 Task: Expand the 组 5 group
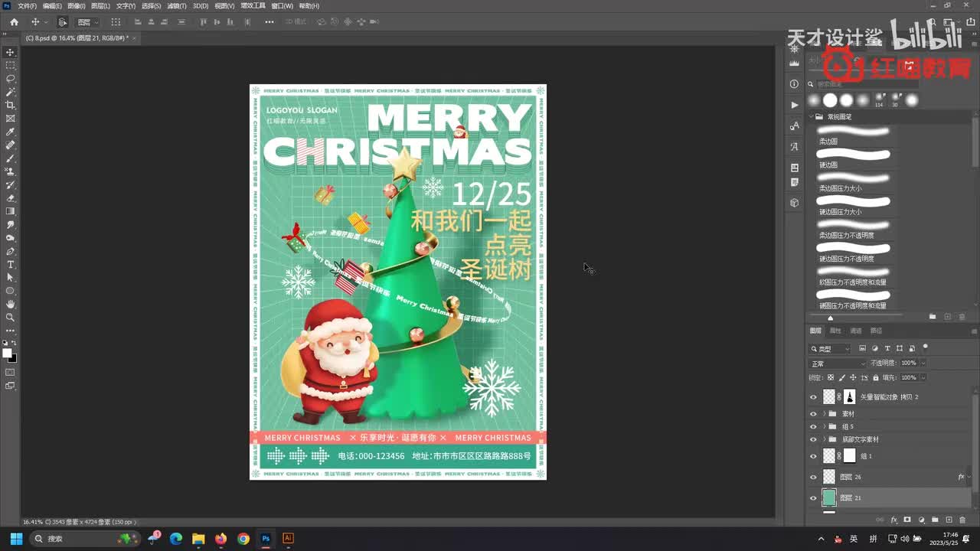tap(824, 426)
